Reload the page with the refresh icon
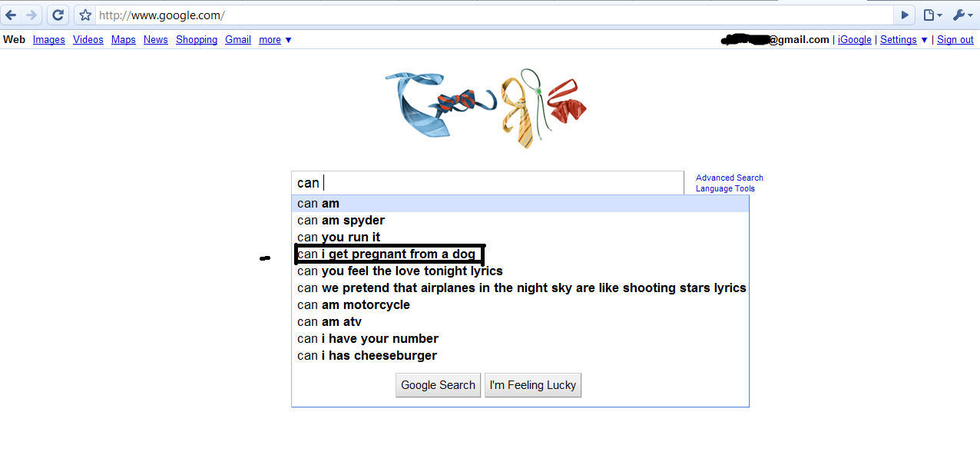The height and width of the screenshot is (462, 980). pyautogui.click(x=58, y=15)
